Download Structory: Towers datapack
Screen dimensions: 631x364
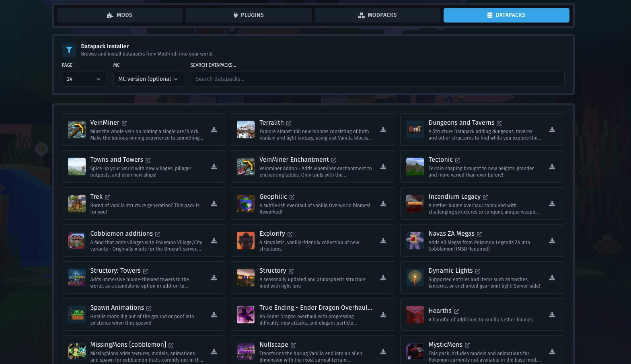click(214, 278)
